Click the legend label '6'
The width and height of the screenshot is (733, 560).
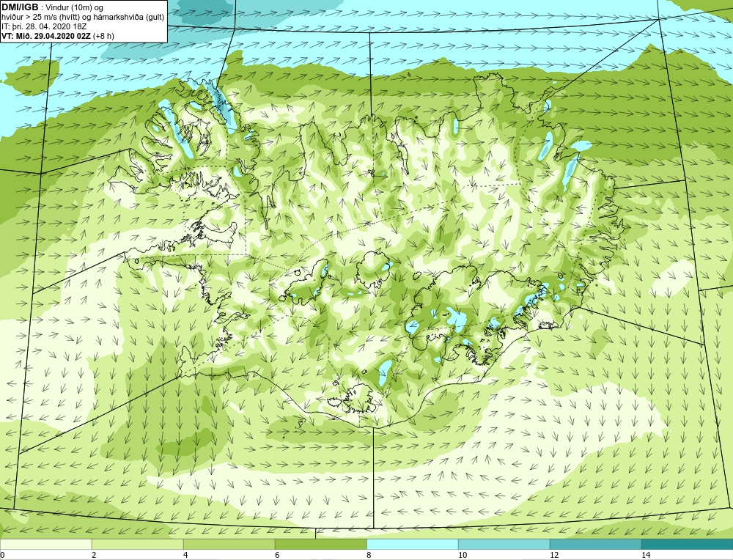(277, 555)
